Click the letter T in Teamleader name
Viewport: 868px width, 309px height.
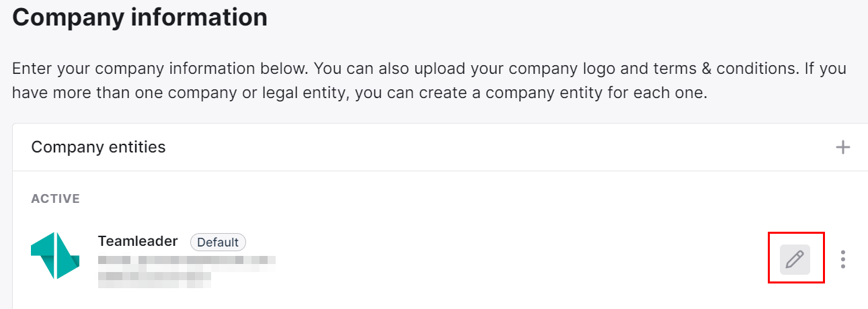pyautogui.click(x=102, y=241)
